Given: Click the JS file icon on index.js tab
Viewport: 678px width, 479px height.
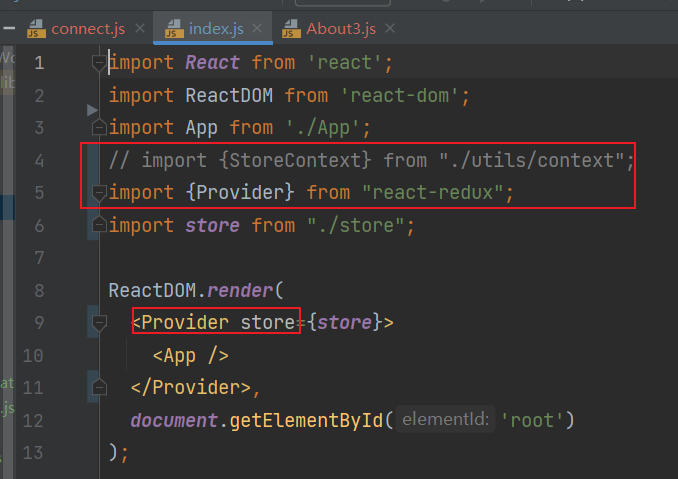Looking at the screenshot, I should tap(174, 29).
